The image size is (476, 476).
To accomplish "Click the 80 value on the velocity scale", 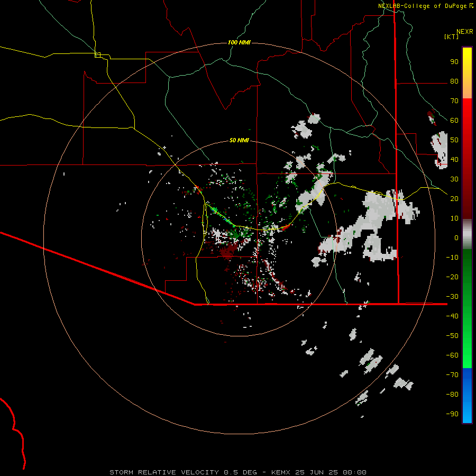I will (x=454, y=81).
